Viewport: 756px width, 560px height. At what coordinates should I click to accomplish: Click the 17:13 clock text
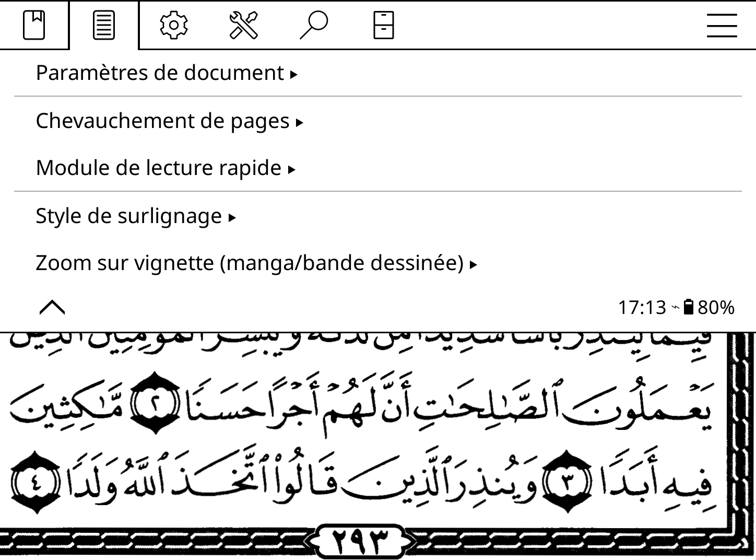pyautogui.click(x=642, y=308)
